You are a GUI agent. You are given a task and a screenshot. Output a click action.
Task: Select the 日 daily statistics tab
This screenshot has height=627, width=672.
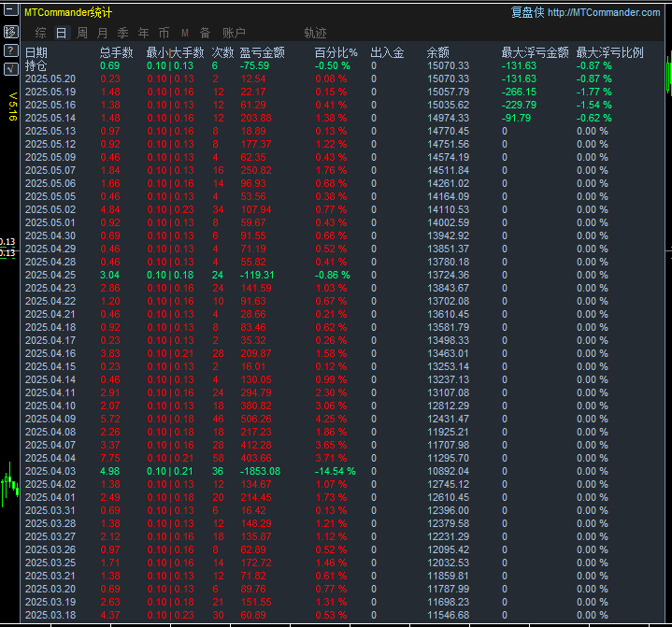pyautogui.click(x=62, y=33)
